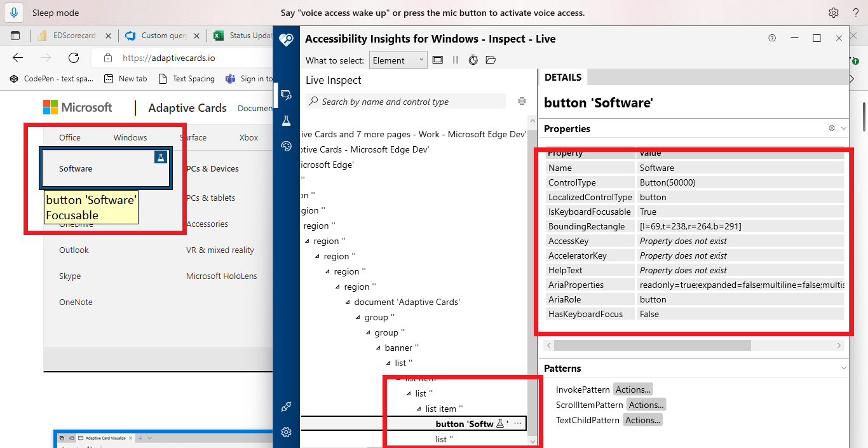Open the Text Spacing bookmark
The height and width of the screenshot is (448, 868).
[186, 78]
